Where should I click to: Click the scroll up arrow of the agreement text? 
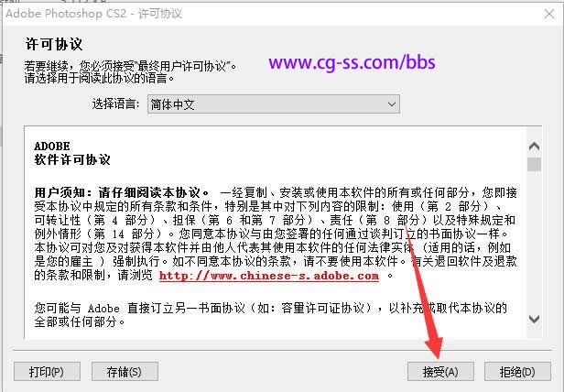pyautogui.click(x=534, y=147)
